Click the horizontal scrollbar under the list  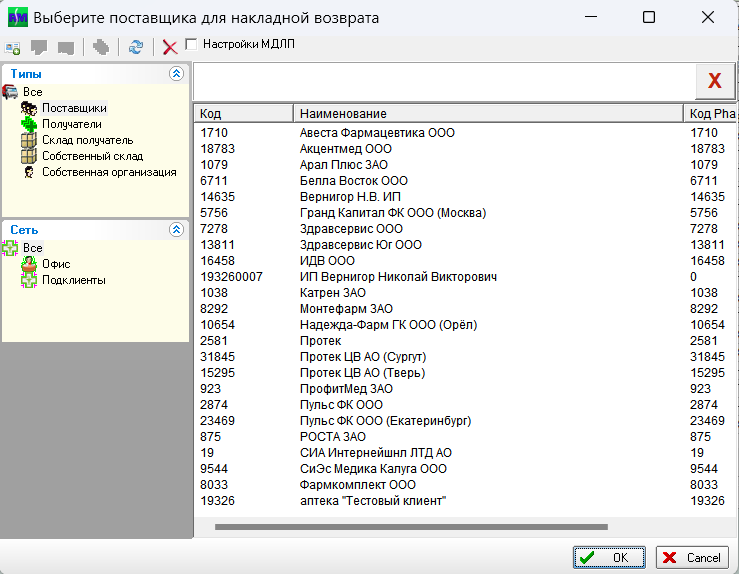point(411,527)
